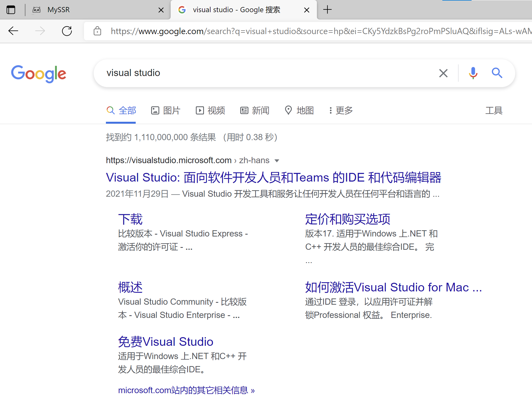This screenshot has height=401, width=532.
Task: Open 如何激活Visual Studio for Mac link
Action: pos(393,287)
